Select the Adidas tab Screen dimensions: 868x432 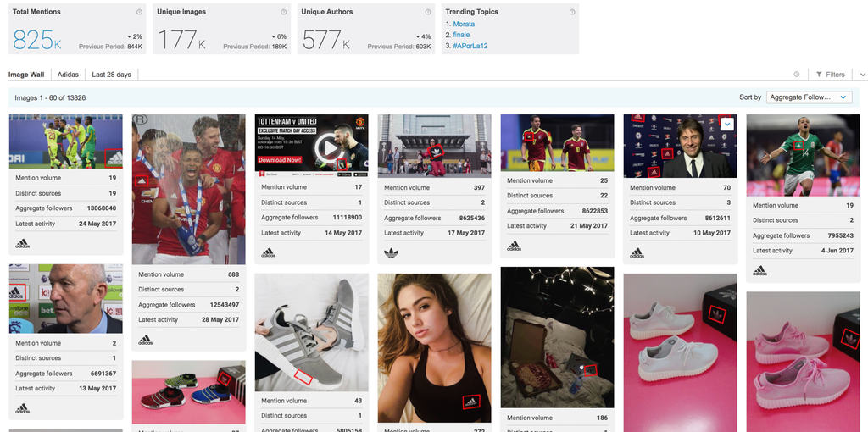68,75
